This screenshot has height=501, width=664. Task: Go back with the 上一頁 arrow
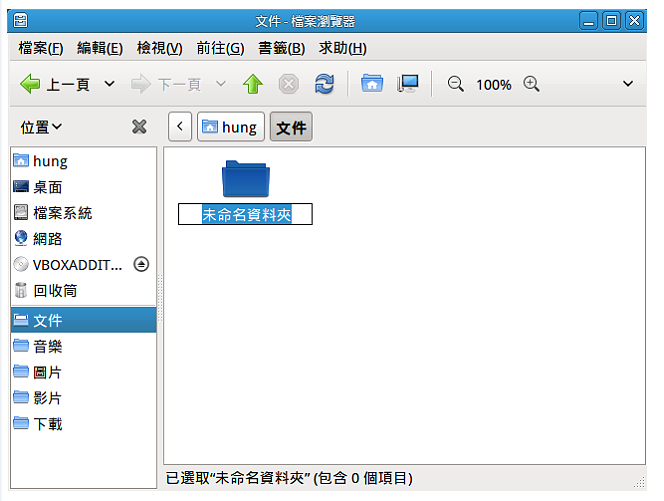[55, 84]
